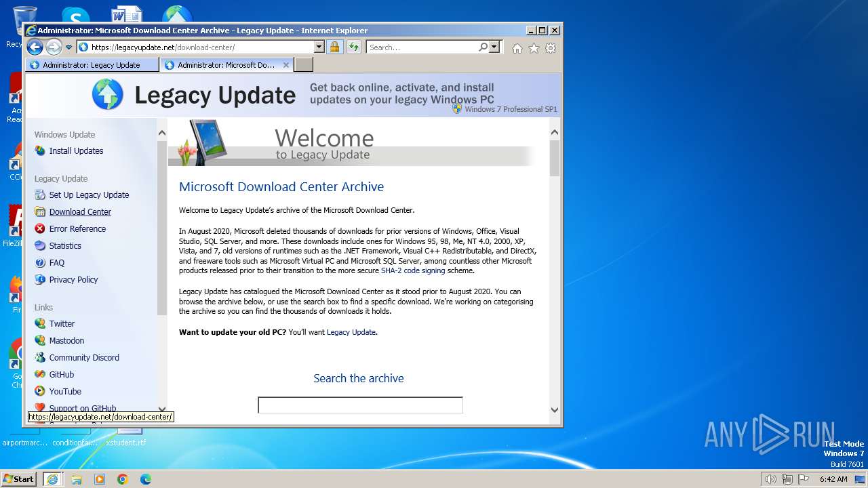Open the Twitter link
The width and height of the screenshot is (868, 488).
(x=62, y=324)
